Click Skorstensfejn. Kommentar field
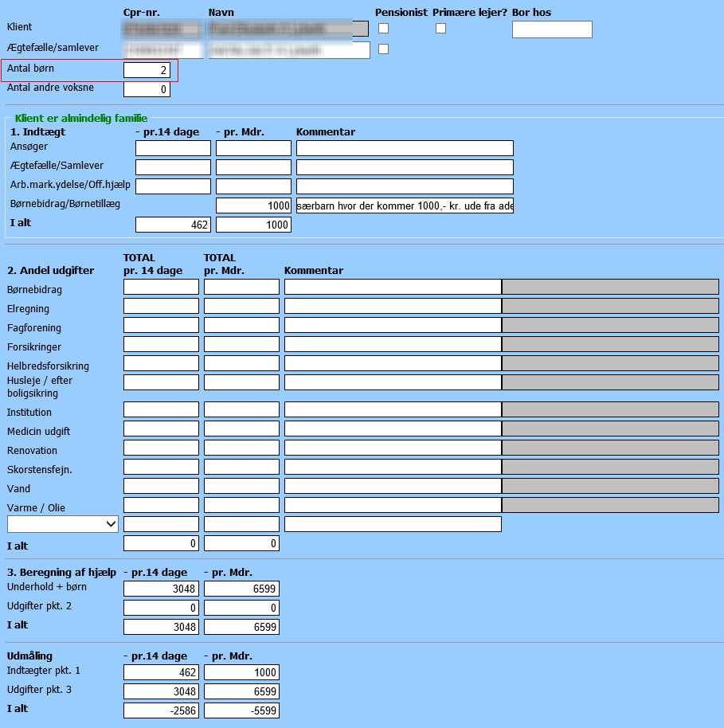 click(x=393, y=467)
